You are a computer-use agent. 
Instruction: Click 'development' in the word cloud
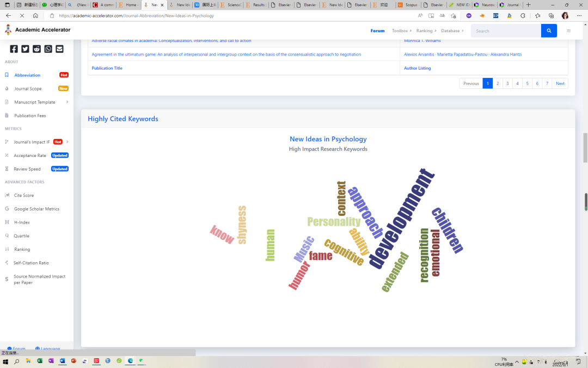point(402,218)
